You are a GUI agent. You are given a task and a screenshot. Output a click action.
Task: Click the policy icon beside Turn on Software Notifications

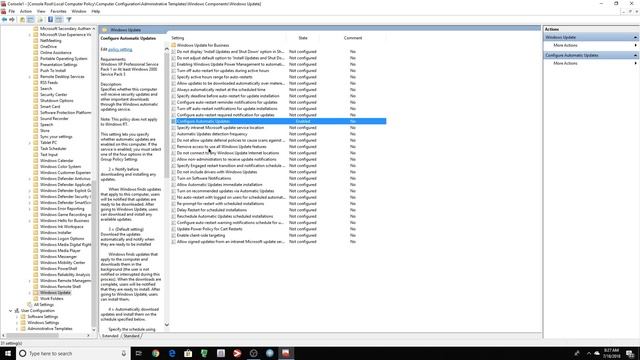[x=173, y=178]
